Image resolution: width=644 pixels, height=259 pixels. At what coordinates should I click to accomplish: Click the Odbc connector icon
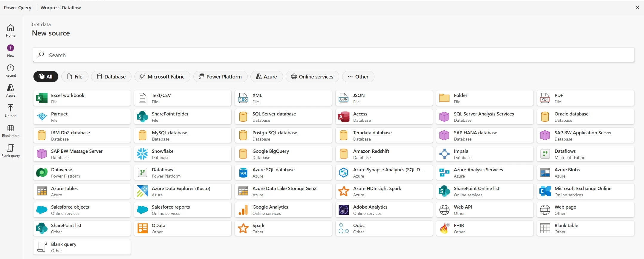click(x=344, y=228)
